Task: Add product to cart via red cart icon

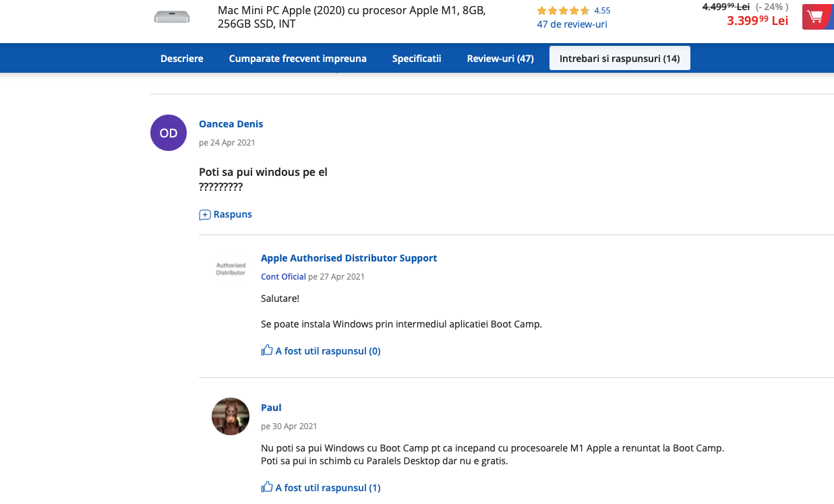Action: tap(817, 16)
